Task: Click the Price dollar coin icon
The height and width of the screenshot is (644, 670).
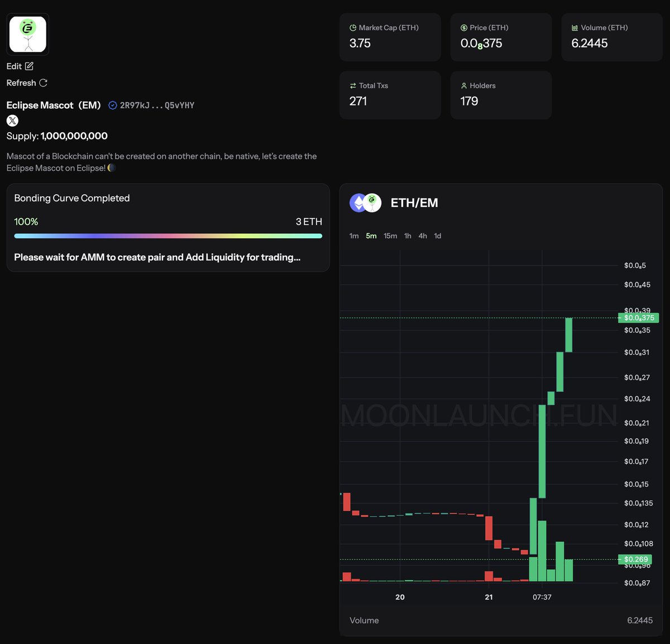Action: coord(464,27)
